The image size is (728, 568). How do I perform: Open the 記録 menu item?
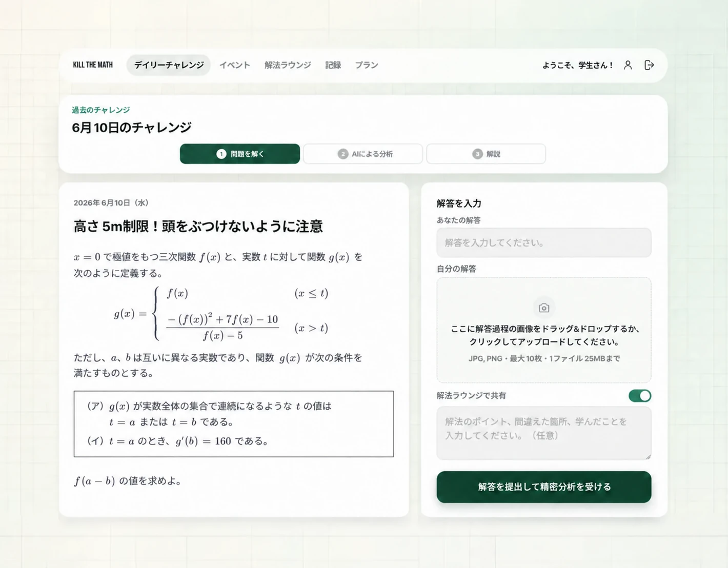[x=333, y=65]
